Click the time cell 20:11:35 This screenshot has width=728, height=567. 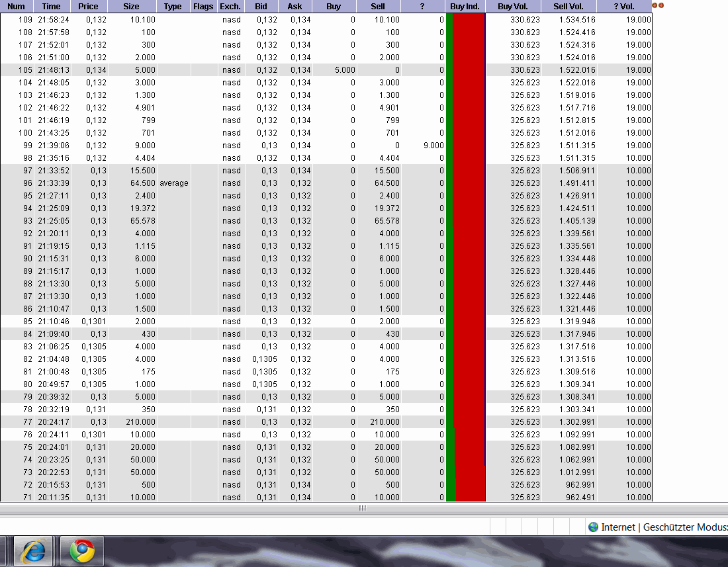point(54,497)
